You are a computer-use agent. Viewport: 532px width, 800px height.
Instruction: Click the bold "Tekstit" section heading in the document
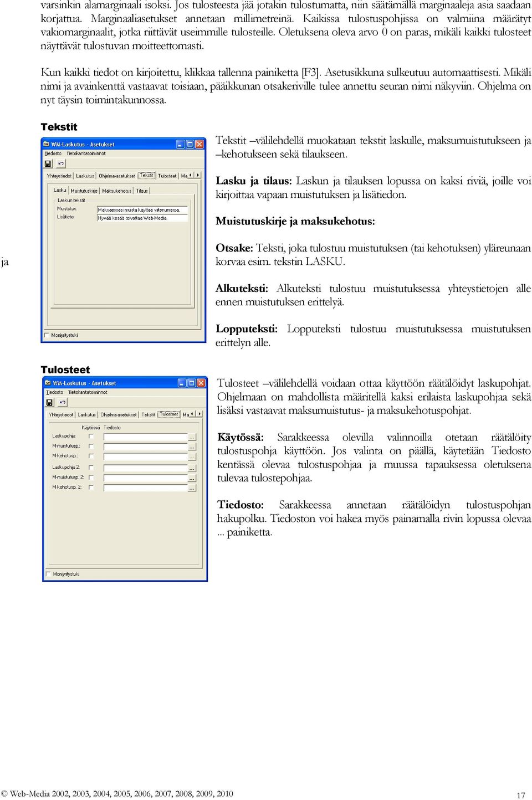[59, 127]
